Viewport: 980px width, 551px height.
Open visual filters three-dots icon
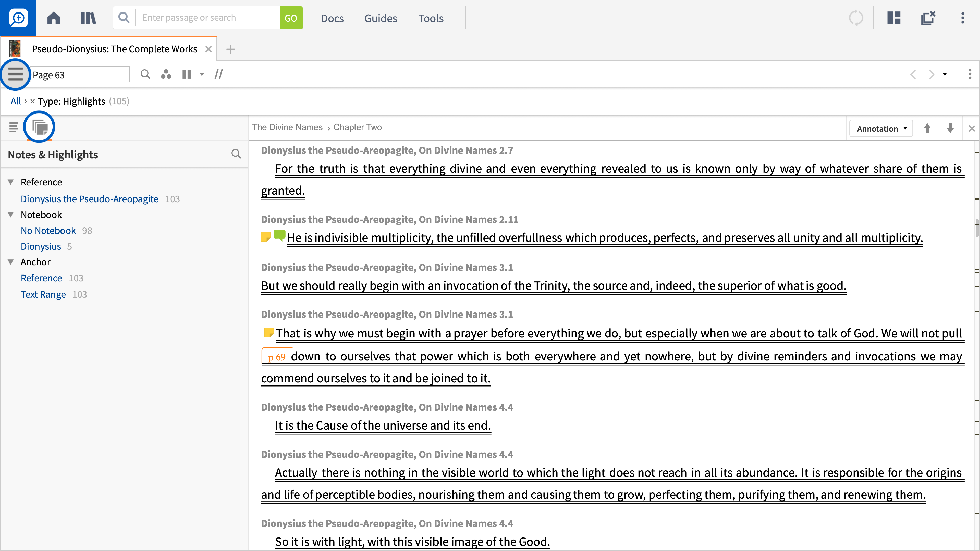(166, 74)
